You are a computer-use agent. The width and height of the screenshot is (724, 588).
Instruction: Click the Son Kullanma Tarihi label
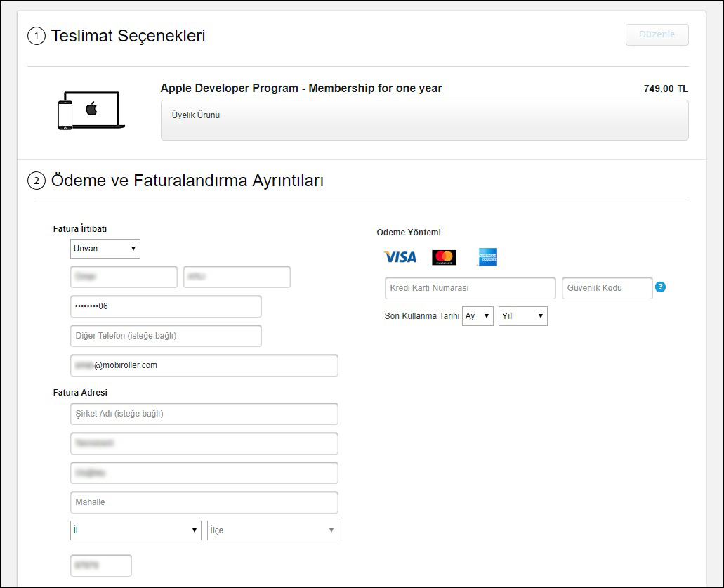point(422,316)
